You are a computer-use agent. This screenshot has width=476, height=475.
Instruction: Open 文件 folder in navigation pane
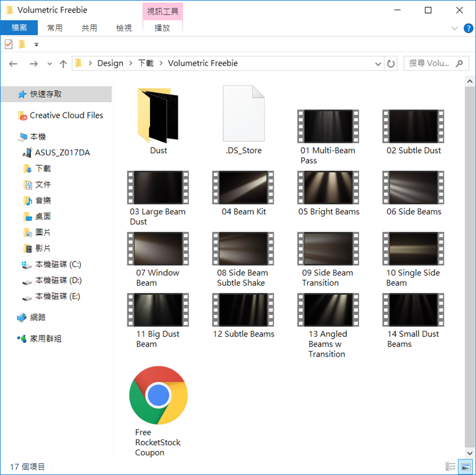tap(37, 185)
